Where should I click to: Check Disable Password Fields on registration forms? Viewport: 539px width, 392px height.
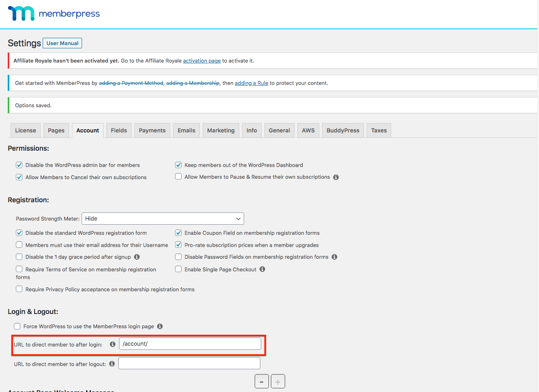[x=178, y=257]
